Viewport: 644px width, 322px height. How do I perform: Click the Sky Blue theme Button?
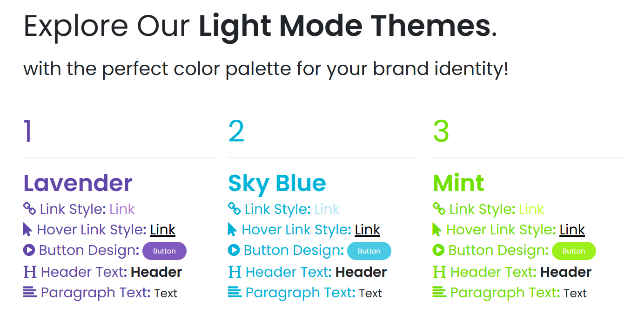pyautogui.click(x=369, y=251)
